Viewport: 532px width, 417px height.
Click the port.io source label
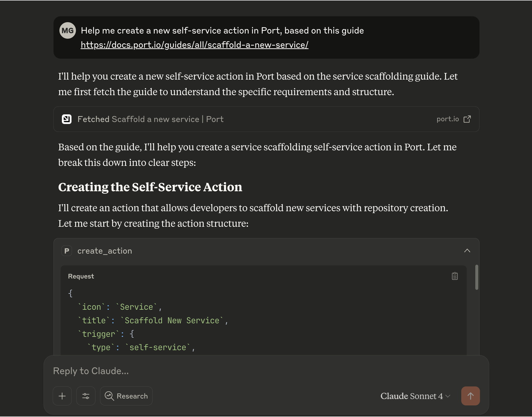(447, 119)
